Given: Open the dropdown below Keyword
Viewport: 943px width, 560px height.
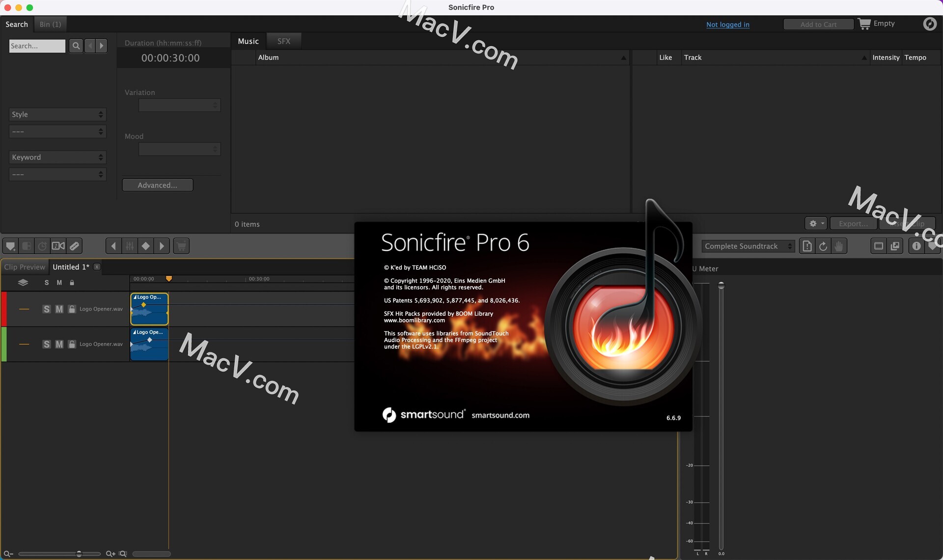Looking at the screenshot, I should 57,174.
